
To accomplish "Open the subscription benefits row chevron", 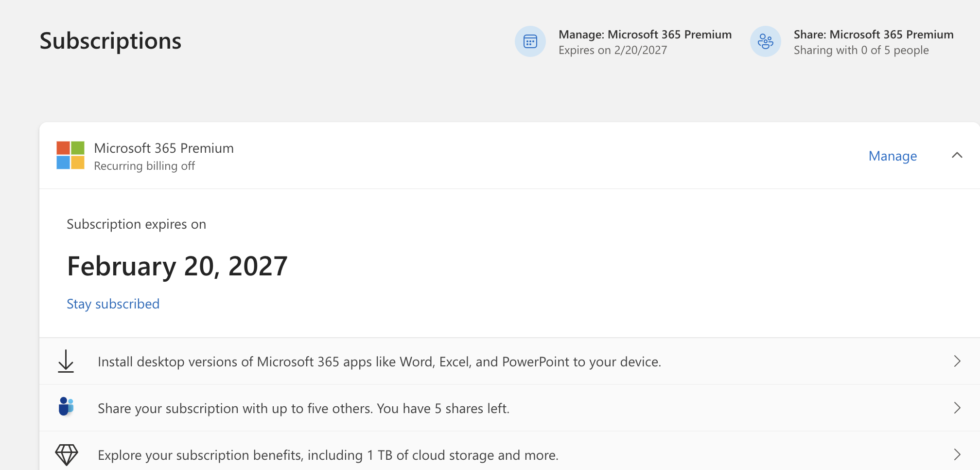I will pos(957,454).
